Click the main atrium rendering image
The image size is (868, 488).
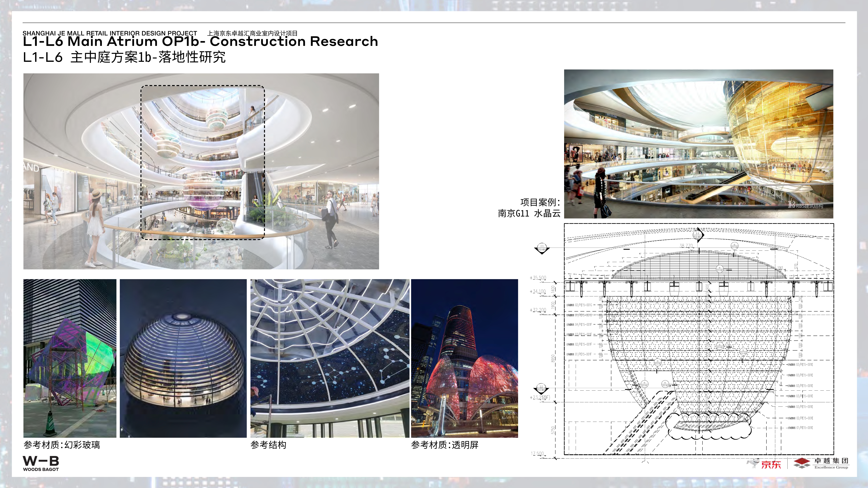coord(201,171)
